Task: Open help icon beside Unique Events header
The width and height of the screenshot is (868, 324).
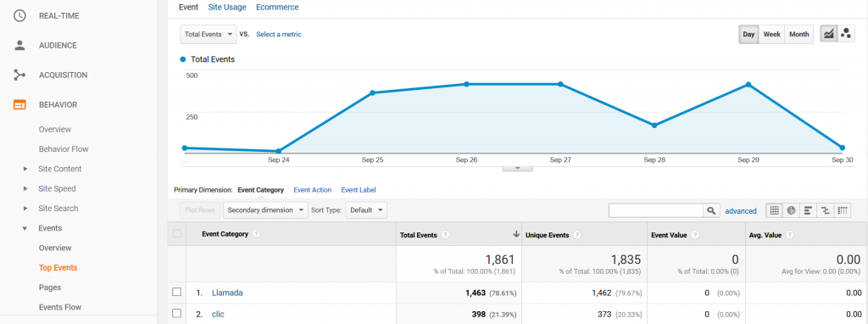Action: pos(577,236)
